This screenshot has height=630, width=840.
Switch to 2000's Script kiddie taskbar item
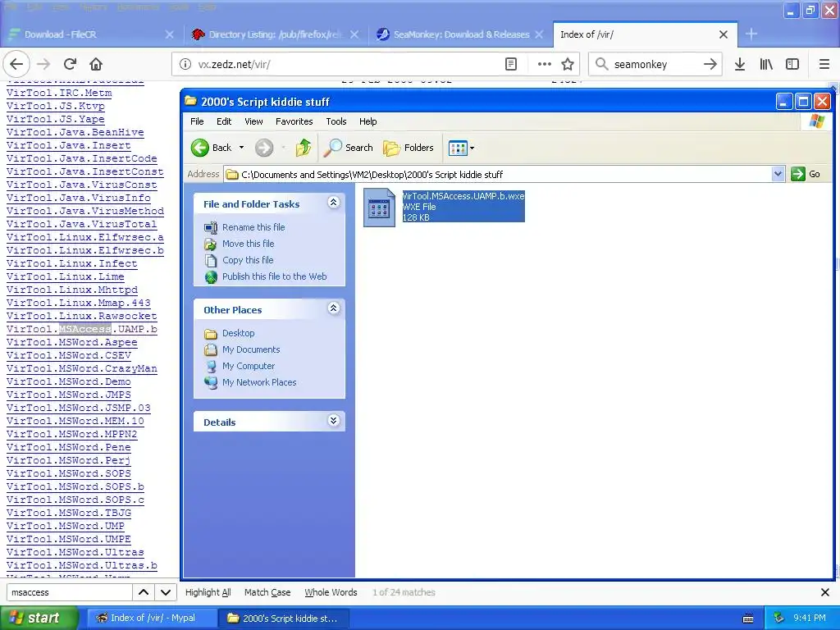pos(284,619)
